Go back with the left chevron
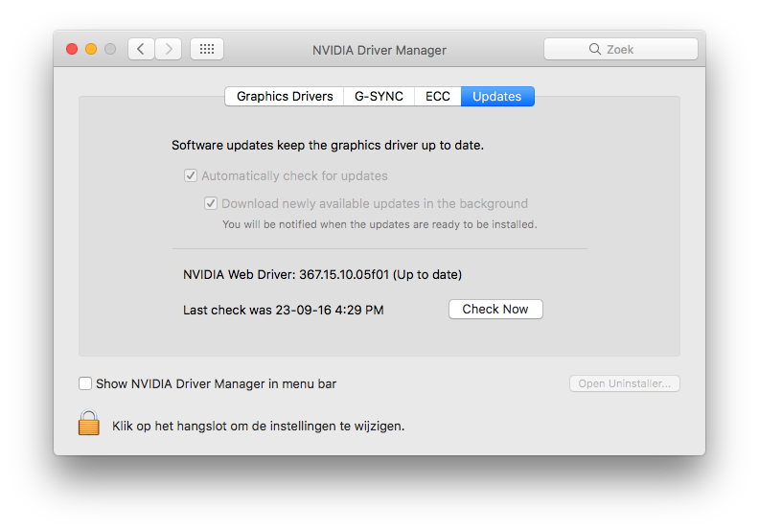 click(x=141, y=49)
